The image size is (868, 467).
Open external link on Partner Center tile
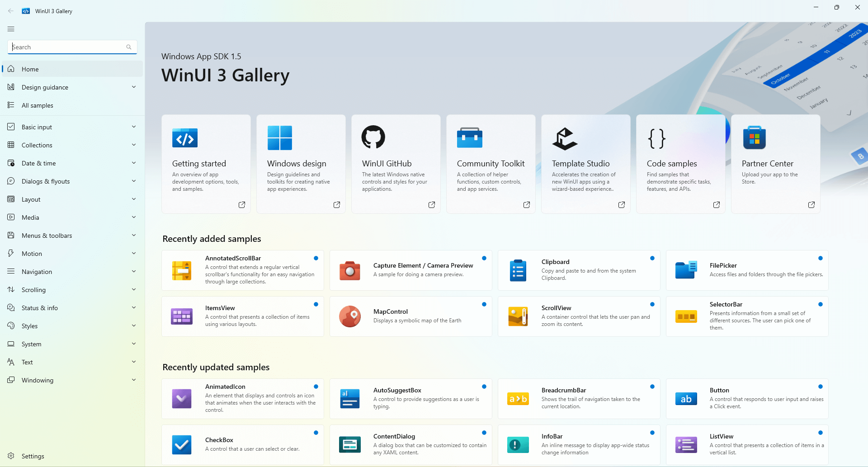[x=811, y=205]
